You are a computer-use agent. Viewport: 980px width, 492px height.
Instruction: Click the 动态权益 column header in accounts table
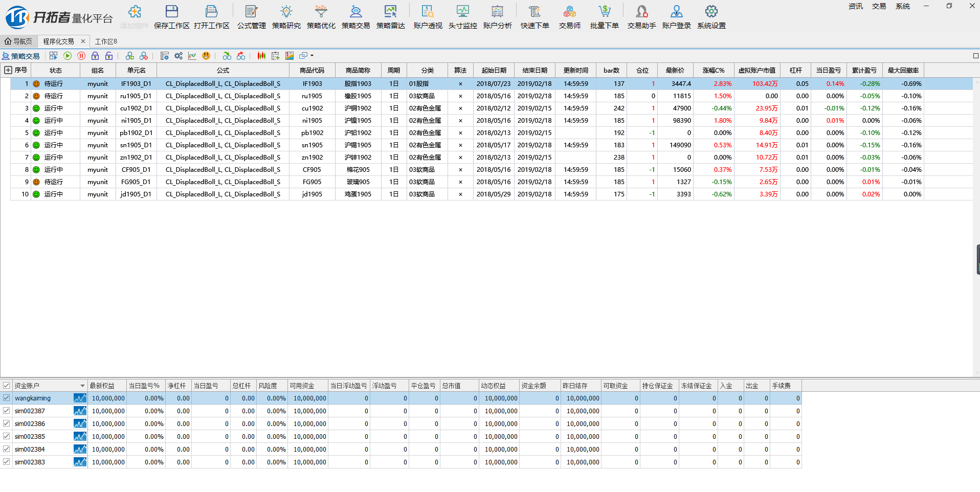[x=499, y=386]
